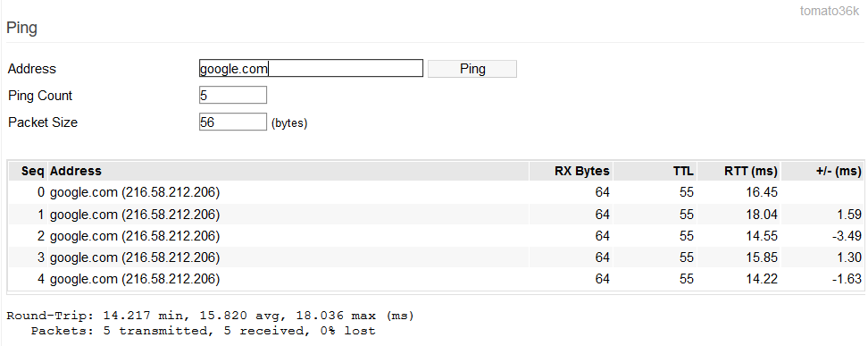Image resolution: width=868 pixels, height=346 pixels.
Task: Select the Seq 2 result row
Action: [436, 236]
